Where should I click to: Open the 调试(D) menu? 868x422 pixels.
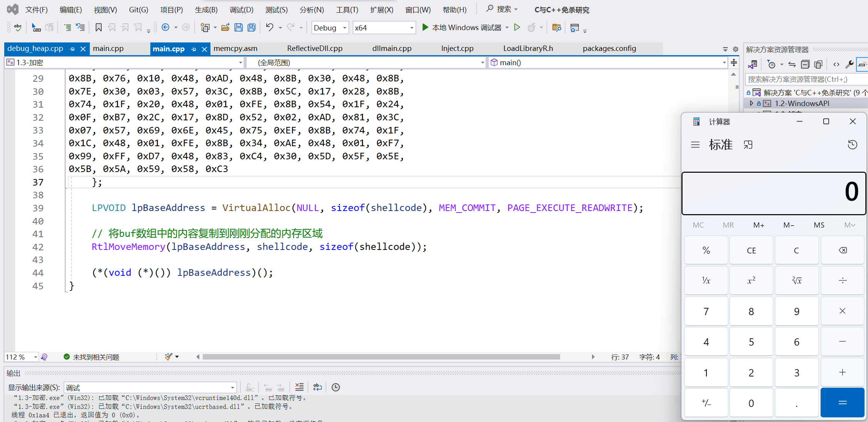coord(241,10)
